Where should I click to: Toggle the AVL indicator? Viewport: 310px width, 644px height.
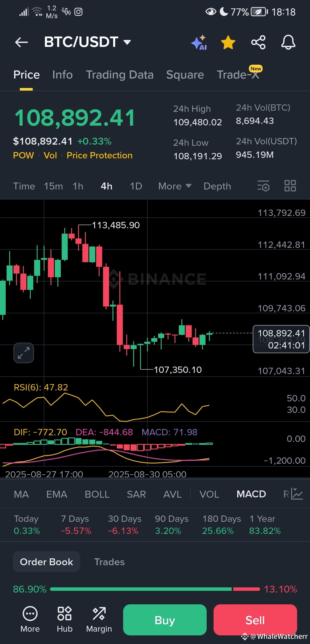coord(172,494)
